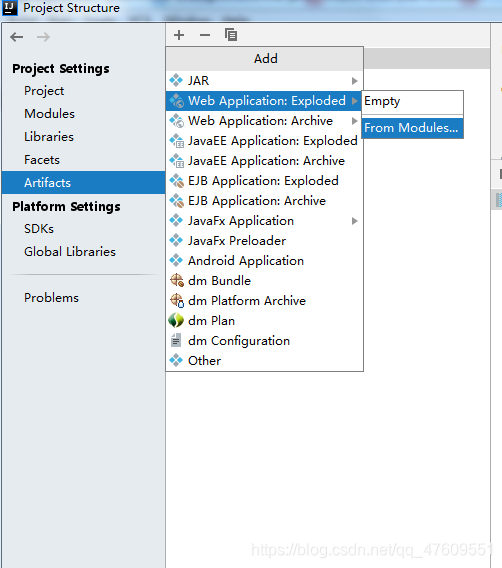
Task: Click the minus Remove artifact icon
Action: pos(205,35)
